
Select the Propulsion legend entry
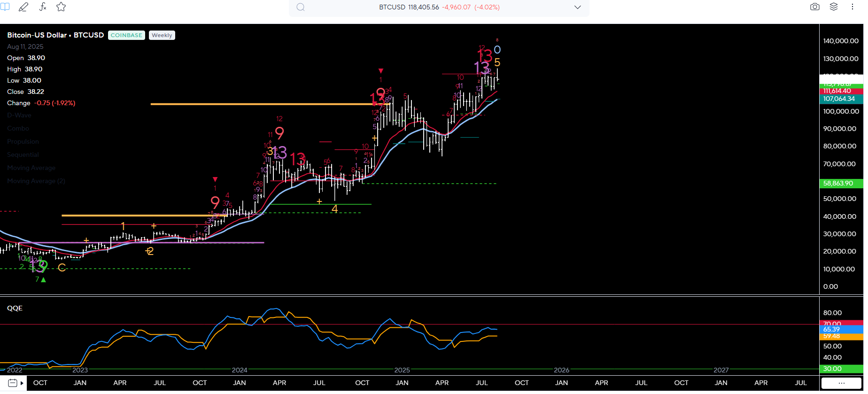(x=23, y=142)
